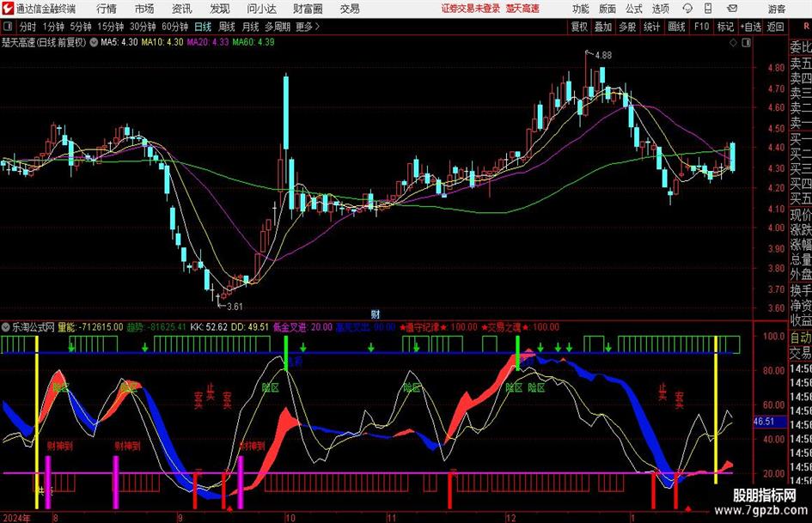Viewport: 812px width, 523px height.
Task: Click the 3.61 low price label
Action: coord(235,307)
